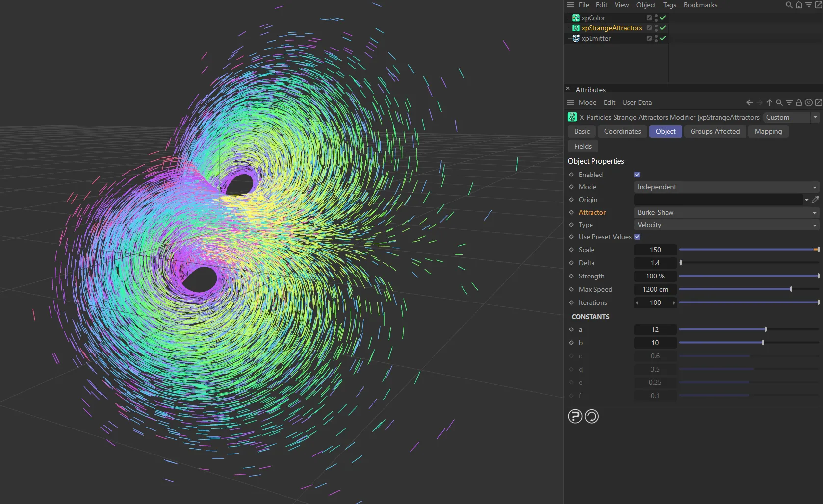The height and width of the screenshot is (504, 823).
Task: Open the Mode Independent dropdown
Action: click(726, 187)
